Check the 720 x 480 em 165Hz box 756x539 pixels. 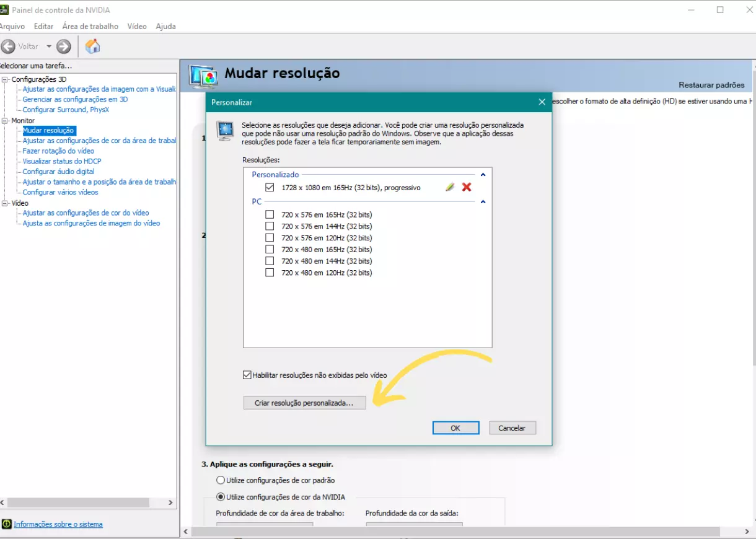(x=270, y=249)
